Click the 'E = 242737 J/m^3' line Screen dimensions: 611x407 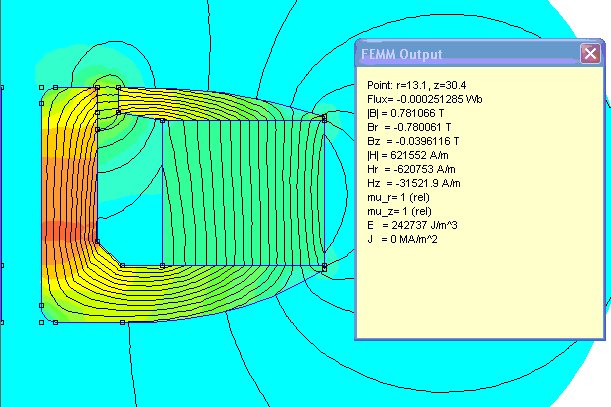click(412, 225)
